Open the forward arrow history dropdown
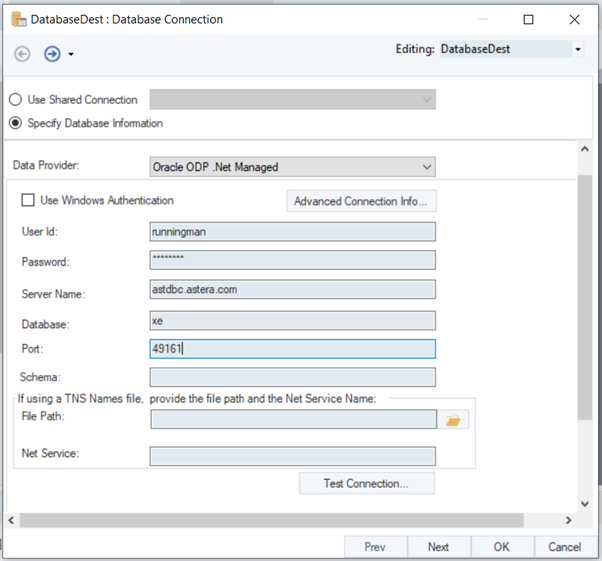Image resolution: width=602 pixels, height=561 pixels. [71, 54]
